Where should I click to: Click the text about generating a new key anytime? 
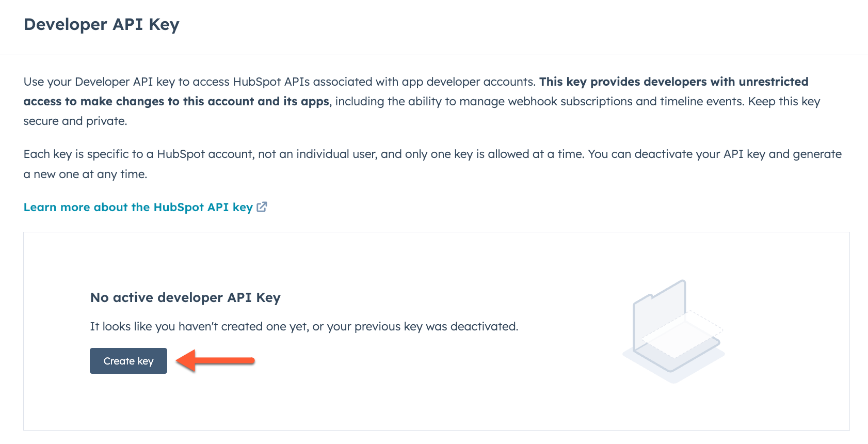(x=85, y=174)
